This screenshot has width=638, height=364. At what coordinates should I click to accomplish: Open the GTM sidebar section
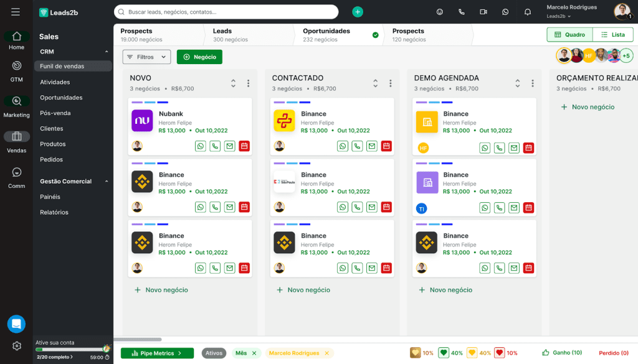tap(16, 71)
